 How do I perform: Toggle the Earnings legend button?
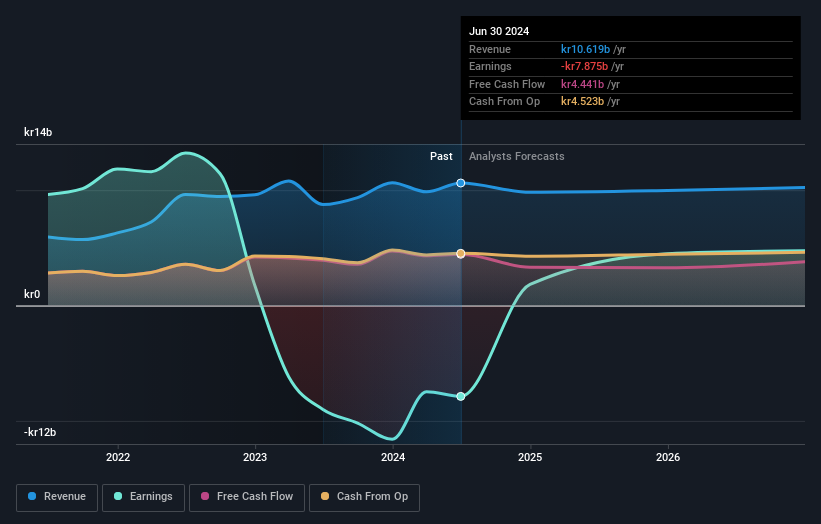pyautogui.click(x=143, y=497)
